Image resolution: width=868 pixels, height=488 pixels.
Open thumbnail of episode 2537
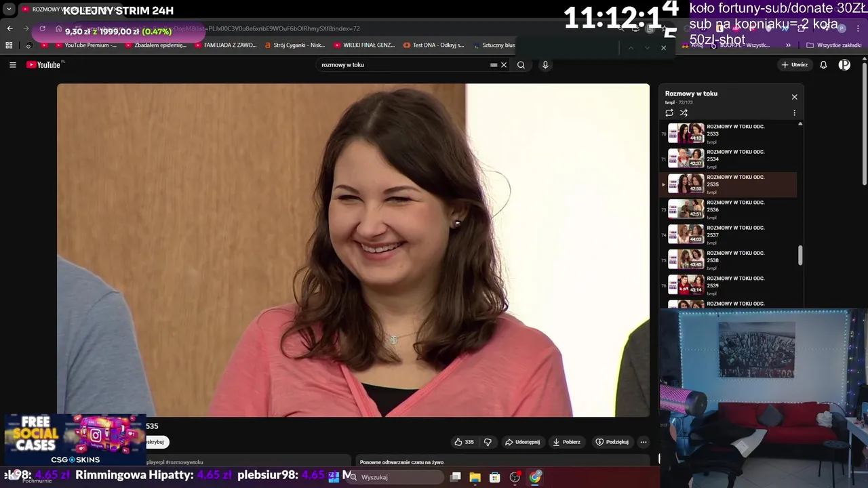tap(686, 235)
